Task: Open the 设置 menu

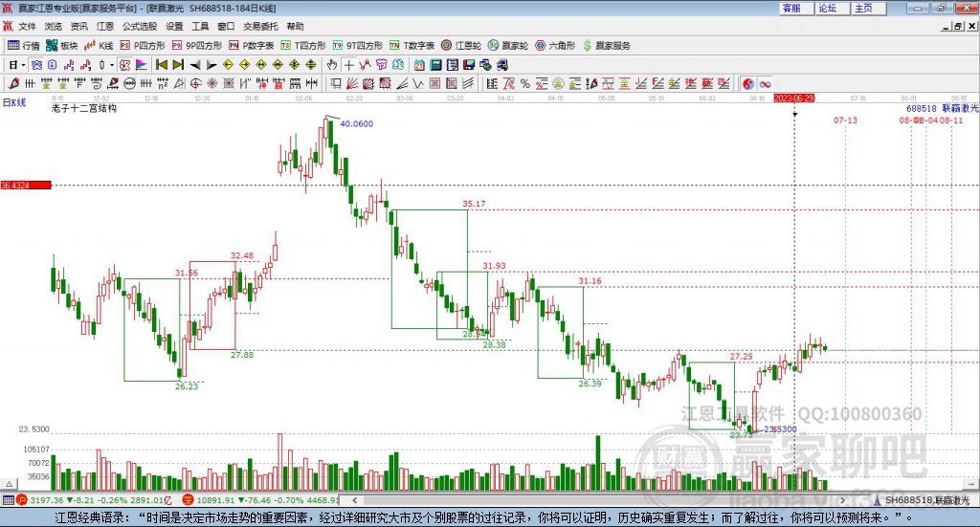Action: tap(174, 26)
